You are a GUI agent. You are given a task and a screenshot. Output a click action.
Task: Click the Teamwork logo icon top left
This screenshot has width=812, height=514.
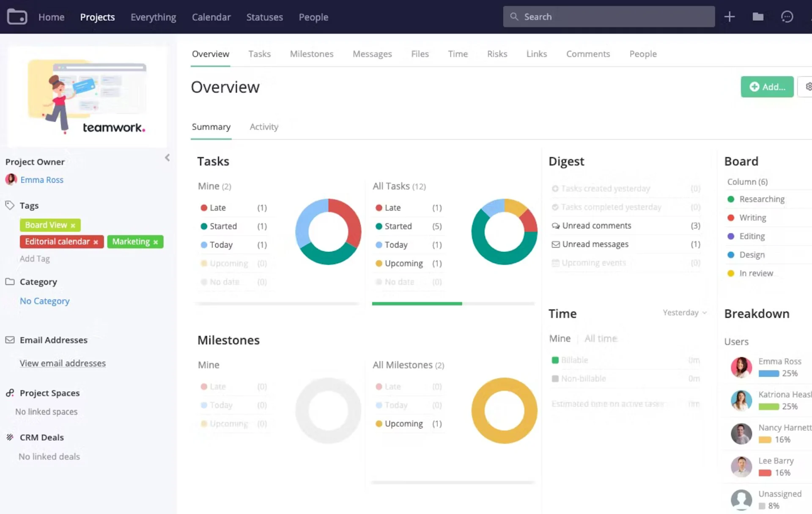click(17, 16)
